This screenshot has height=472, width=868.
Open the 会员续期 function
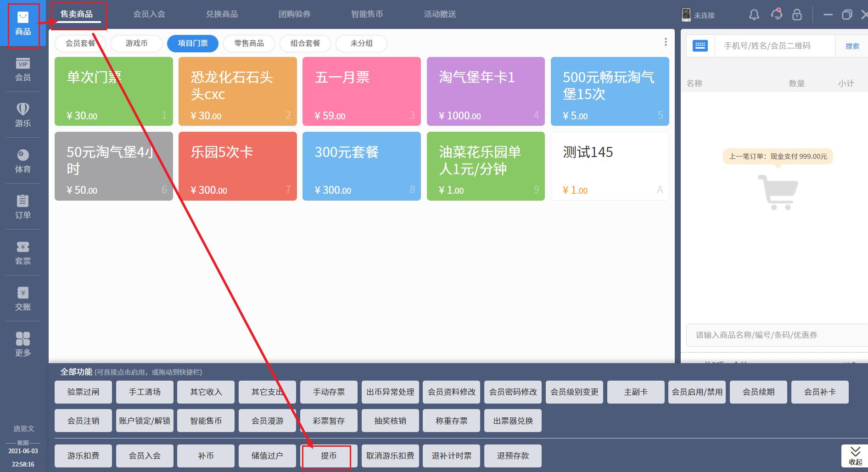click(758, 392)
